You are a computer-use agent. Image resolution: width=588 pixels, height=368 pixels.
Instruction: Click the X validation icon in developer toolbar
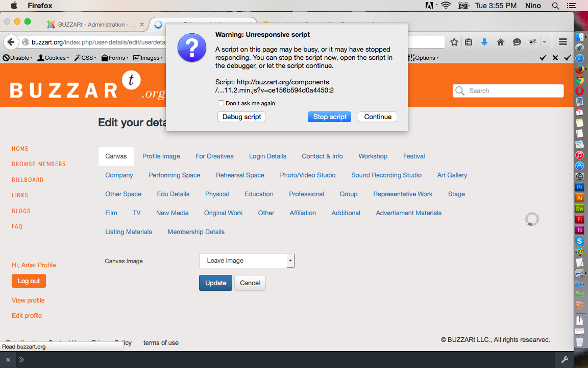[555, 58]
